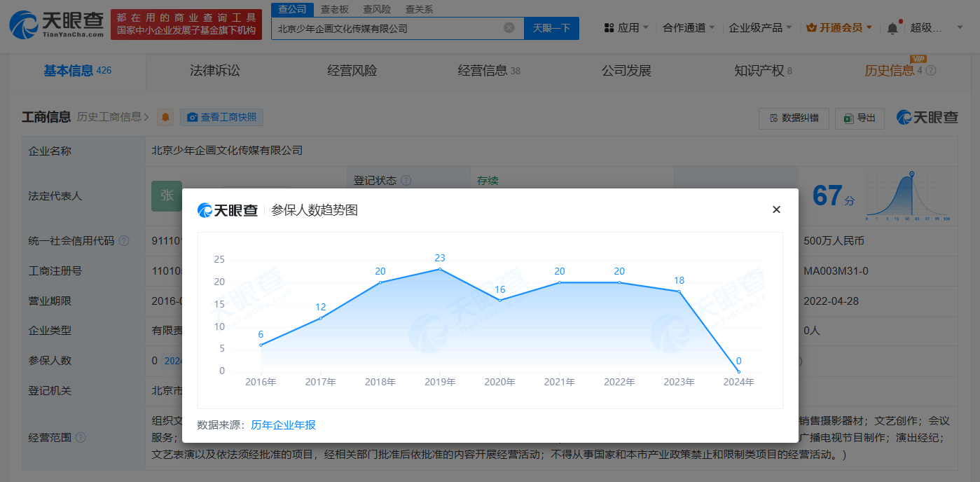The image size is (980, 482).
Task: Select the 查关系 search tab
Action: tap(419, 9)
